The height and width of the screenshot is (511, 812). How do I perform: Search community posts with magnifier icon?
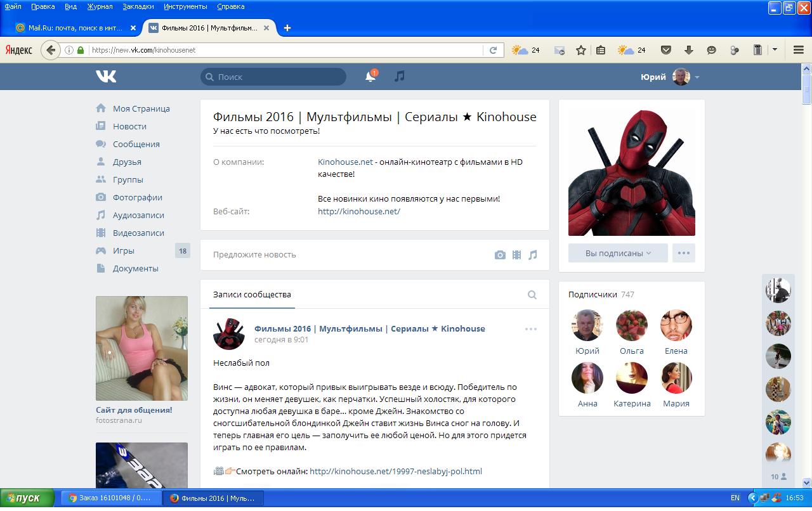532,295
